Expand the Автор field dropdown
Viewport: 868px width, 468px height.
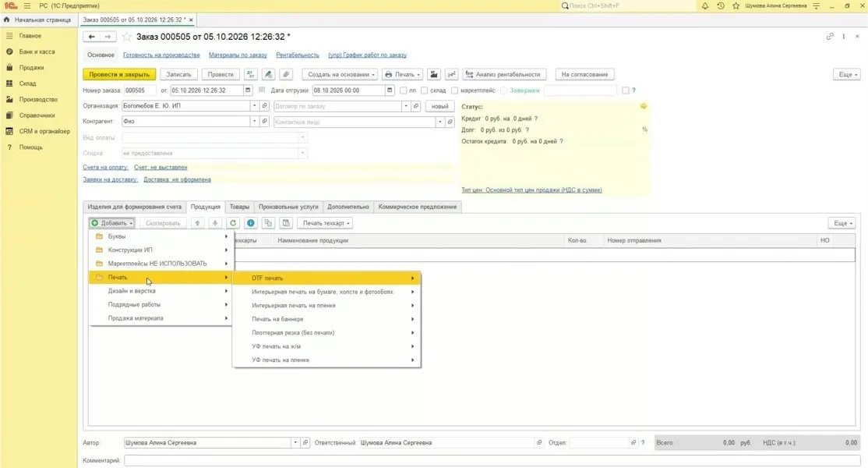tap(295, 442)
